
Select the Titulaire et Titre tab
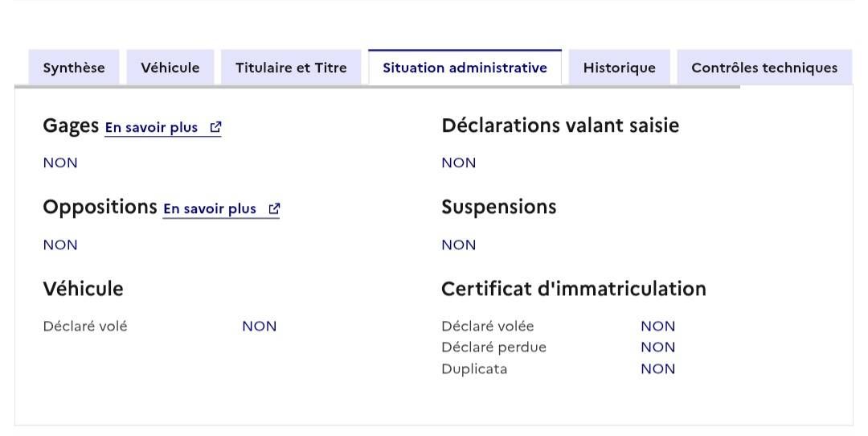pyautogui.click(x=291, y=68)
